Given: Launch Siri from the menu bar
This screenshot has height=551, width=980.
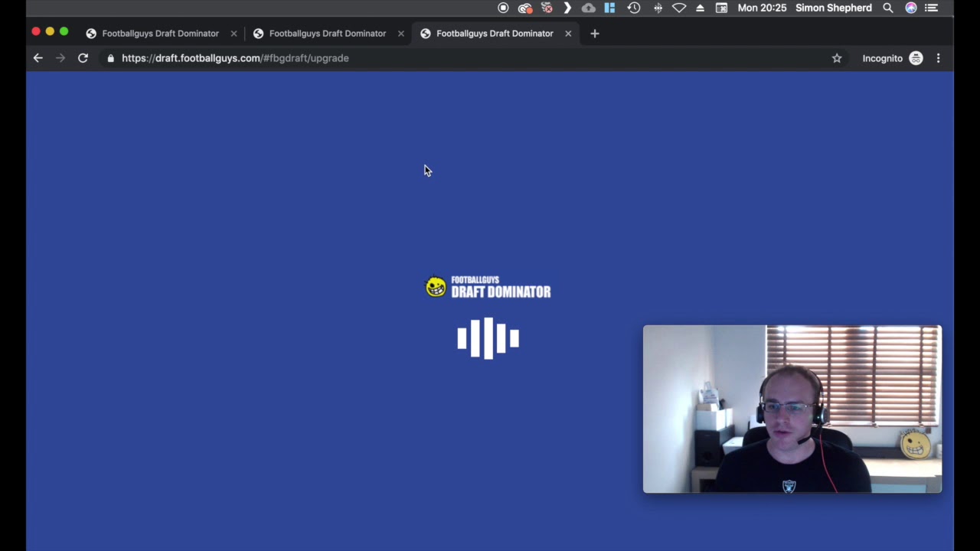Looking at the screenshot, I should pos(911,8).
